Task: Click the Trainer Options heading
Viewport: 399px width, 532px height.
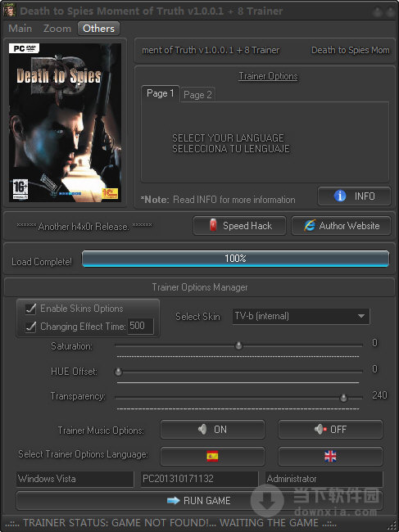Action: [268, 76]
